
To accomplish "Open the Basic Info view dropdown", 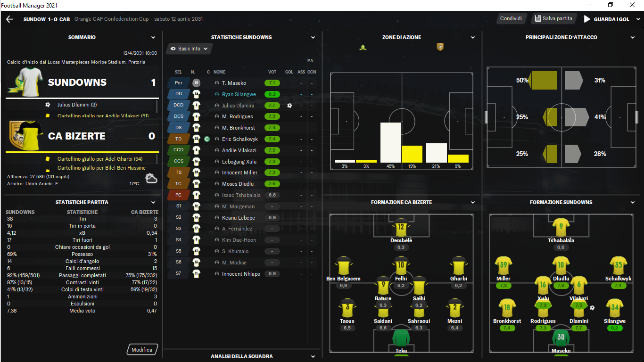I will [x=190, y=49].
